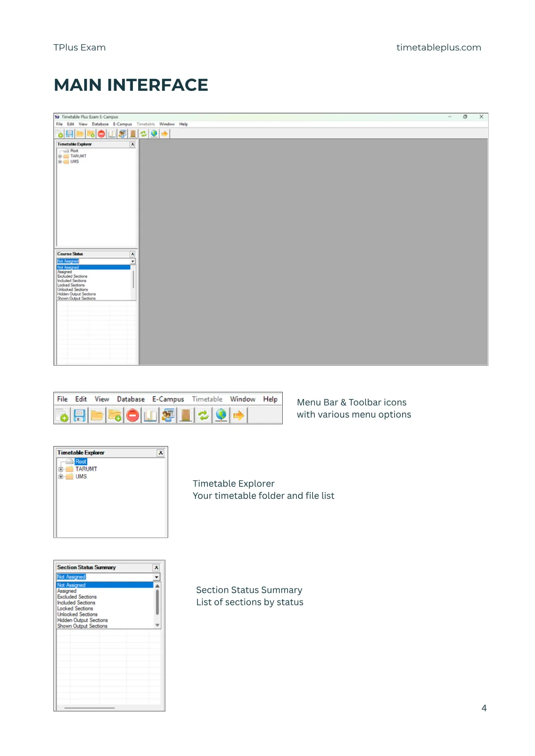This screenshot has height=756, width=535.
Task: Click open folder icon in enlarged toolbar
Action: tap(97, 416)
